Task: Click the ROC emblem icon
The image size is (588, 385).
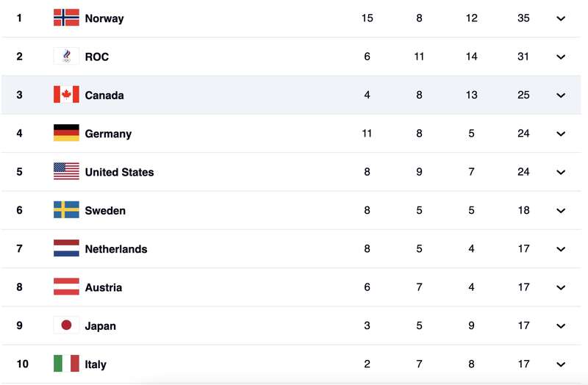Action: [x=66, y=57]
